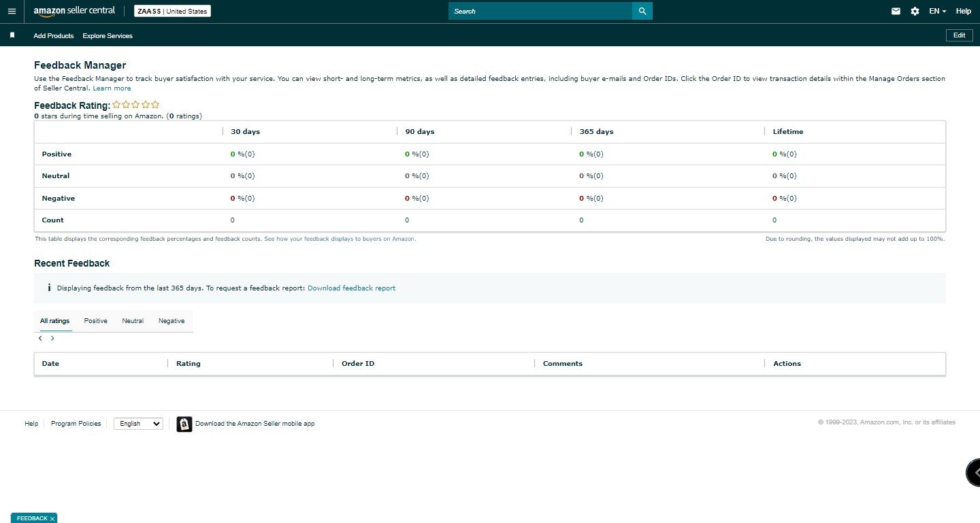Open the hamburger navigation menu

[12, 12]
